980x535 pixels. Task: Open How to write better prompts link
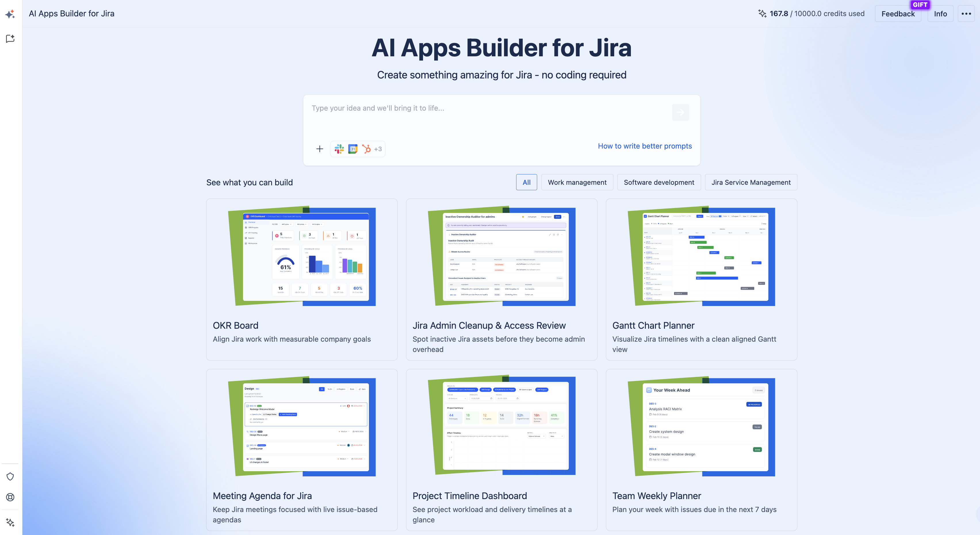click(x=644, y=146)
